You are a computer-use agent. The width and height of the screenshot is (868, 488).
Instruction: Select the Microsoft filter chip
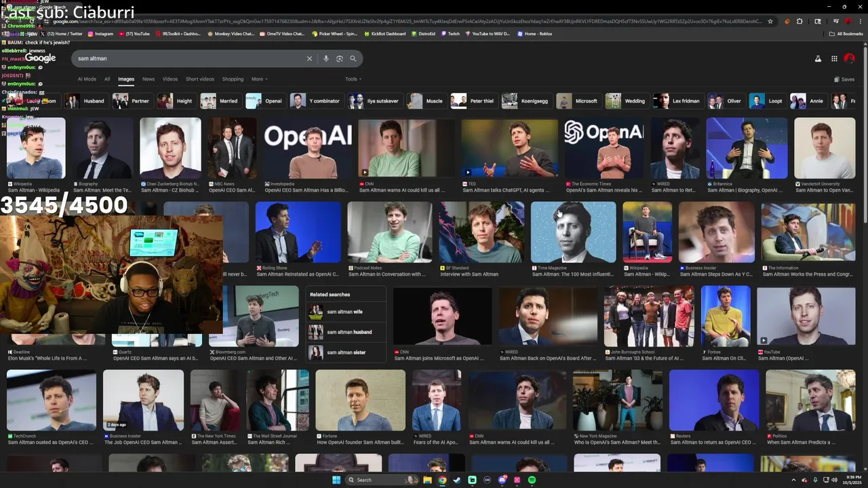[x=578, y=101]
